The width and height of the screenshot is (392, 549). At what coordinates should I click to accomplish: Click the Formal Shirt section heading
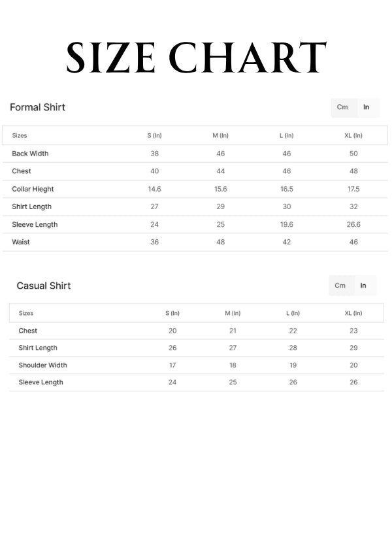coord(37,107)
